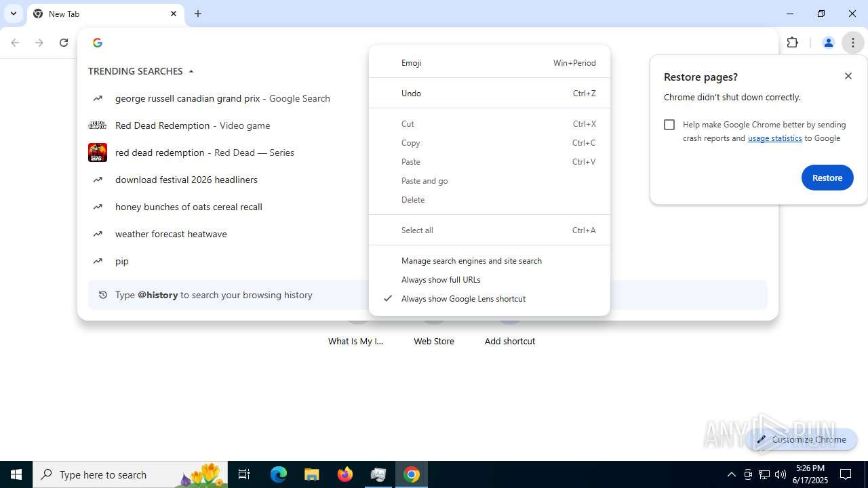
Task: Switch to Chrome on the taskbar
Action: [412, 474]
